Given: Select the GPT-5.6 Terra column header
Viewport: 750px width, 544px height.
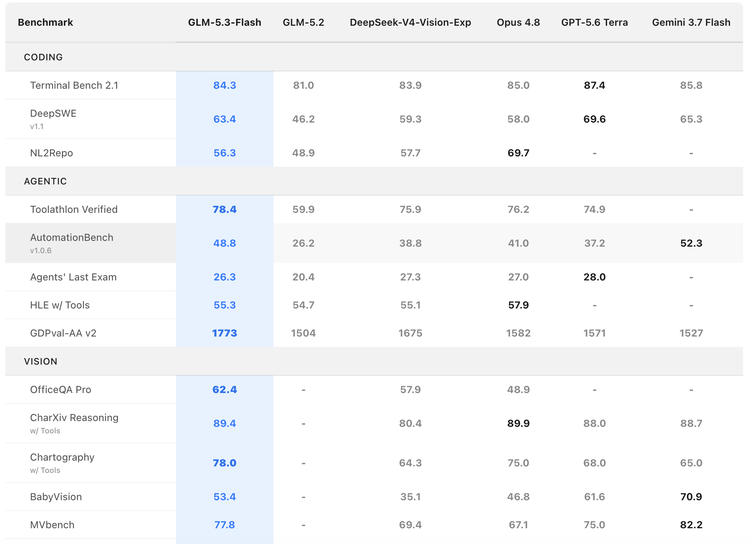Looking at the screenshot, I should tap(595, 22).
